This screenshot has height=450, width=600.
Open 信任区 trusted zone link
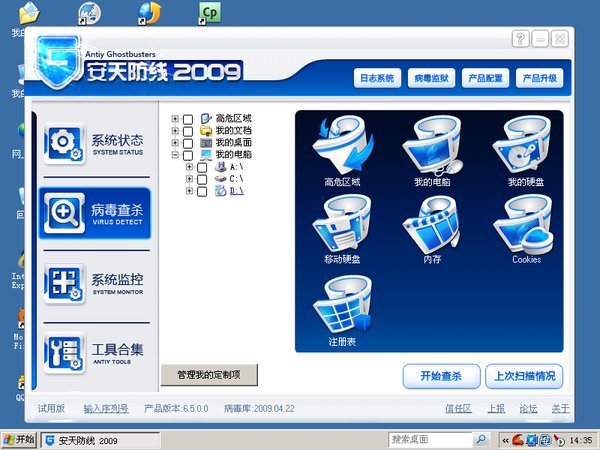point(458,409)
